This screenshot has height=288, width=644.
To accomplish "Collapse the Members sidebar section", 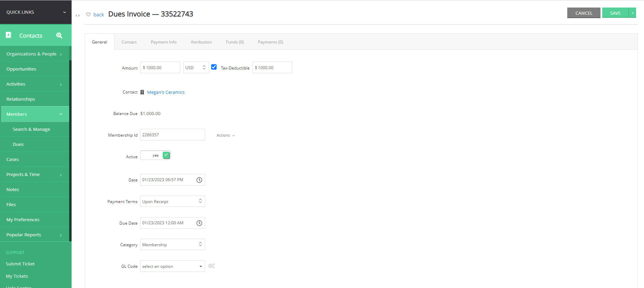I will click(x=35, y=114).
